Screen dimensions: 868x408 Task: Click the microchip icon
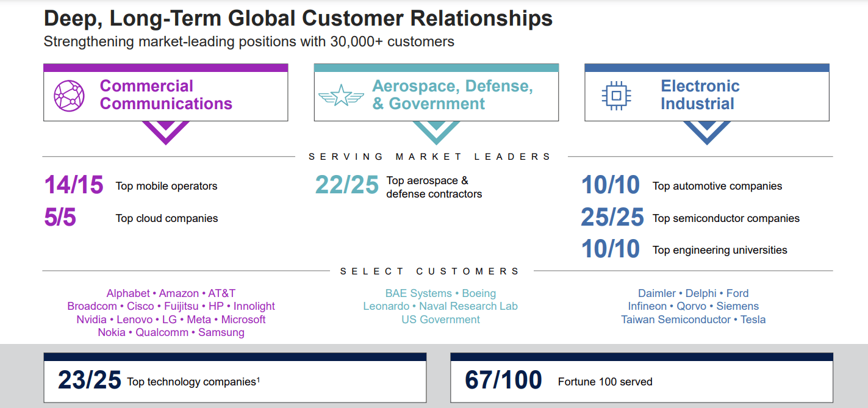[616, 96]
